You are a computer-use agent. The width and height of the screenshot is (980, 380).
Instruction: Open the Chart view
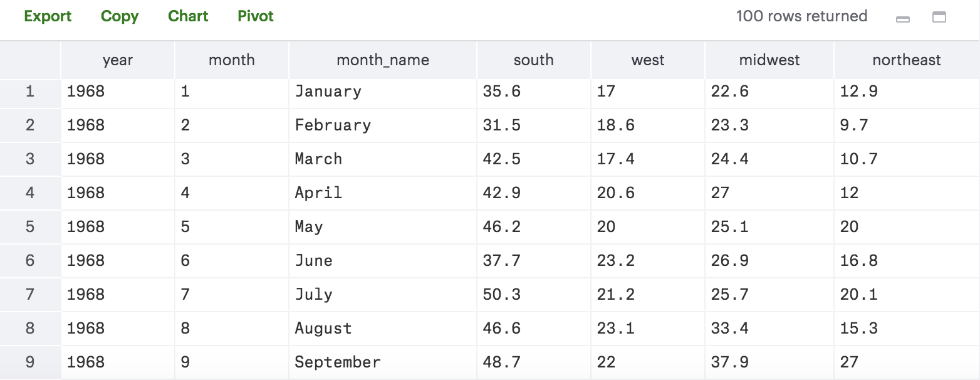pos(188,16)
